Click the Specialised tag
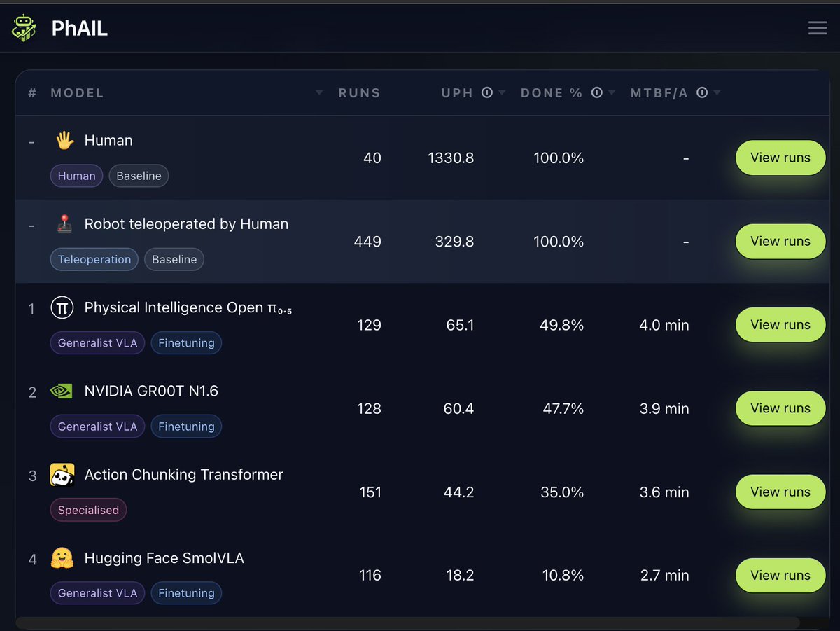Image resolution: width=840 pixels, height=631 pixels. point(88,510)
